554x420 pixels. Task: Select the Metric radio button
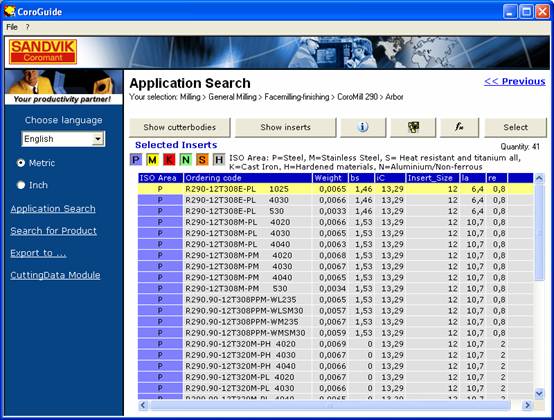(21, 163)
